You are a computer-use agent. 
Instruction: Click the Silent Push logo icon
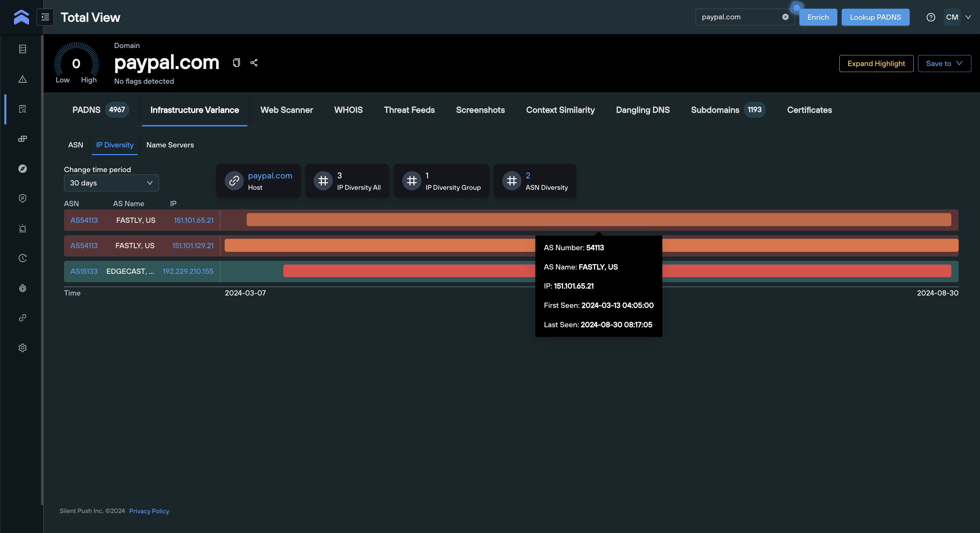[21, 17]
